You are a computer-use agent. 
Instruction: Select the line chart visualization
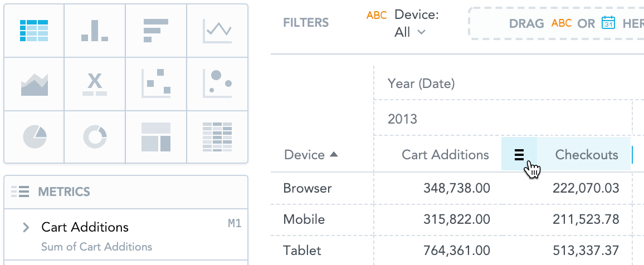click(217, 31)
